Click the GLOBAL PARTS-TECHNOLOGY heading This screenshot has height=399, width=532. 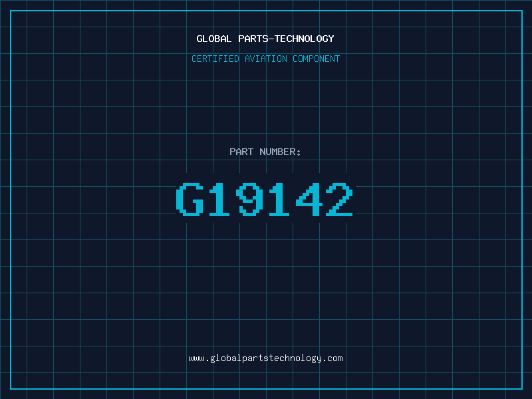[x=265, y=39]
